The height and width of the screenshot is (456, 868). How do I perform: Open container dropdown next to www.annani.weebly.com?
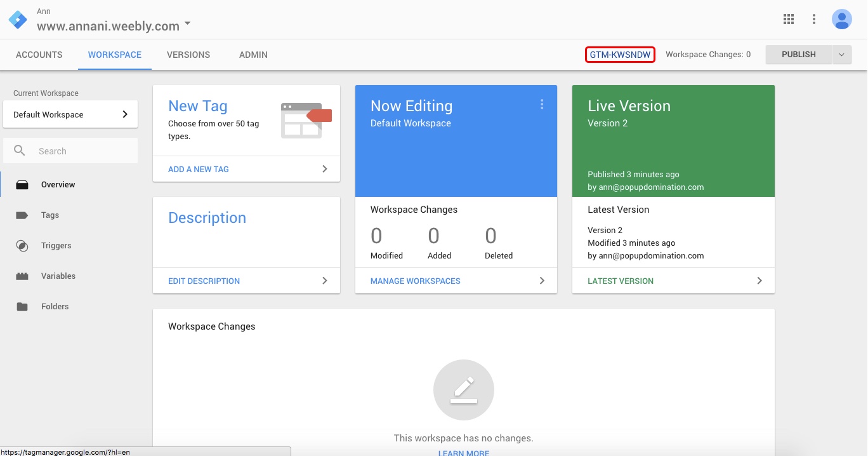coord(187,24)
